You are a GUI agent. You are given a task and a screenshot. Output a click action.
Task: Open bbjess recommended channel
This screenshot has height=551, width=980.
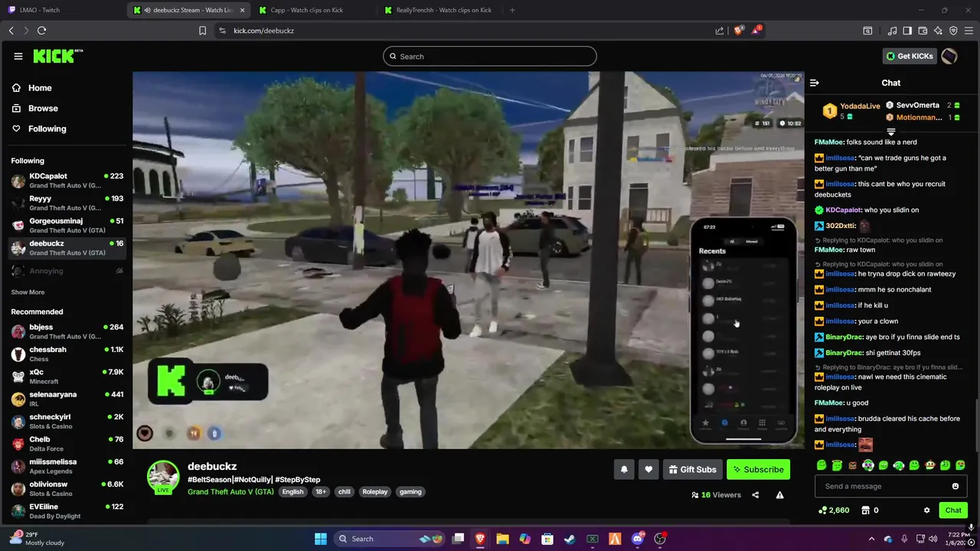pyautogui.click(x=67, y=331)
